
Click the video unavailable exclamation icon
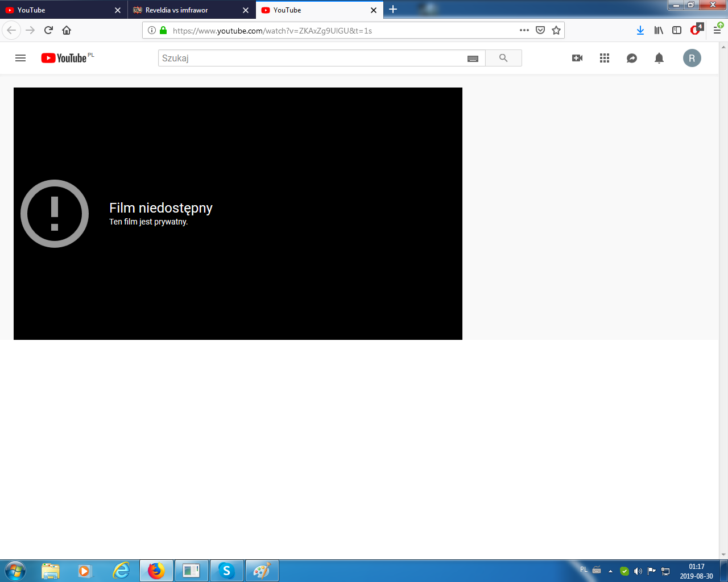pyautogui.click(x=55, y=214)
